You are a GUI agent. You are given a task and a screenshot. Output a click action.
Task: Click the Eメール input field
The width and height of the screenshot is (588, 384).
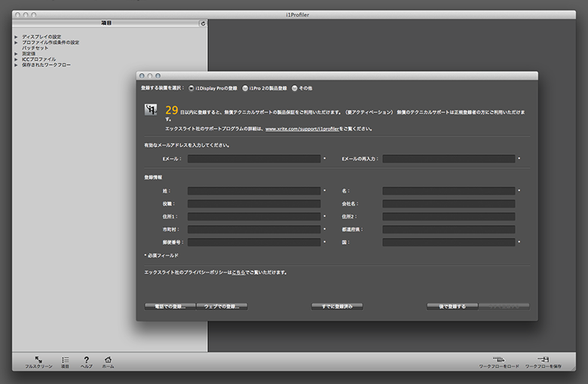pos(254,159)
